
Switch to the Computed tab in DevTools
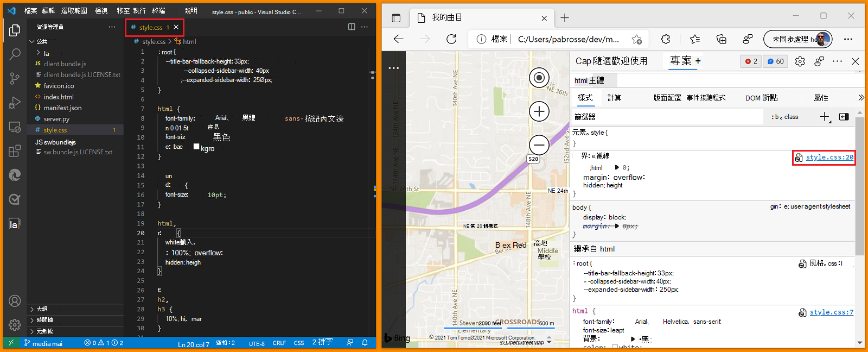(x=614, y=98)
